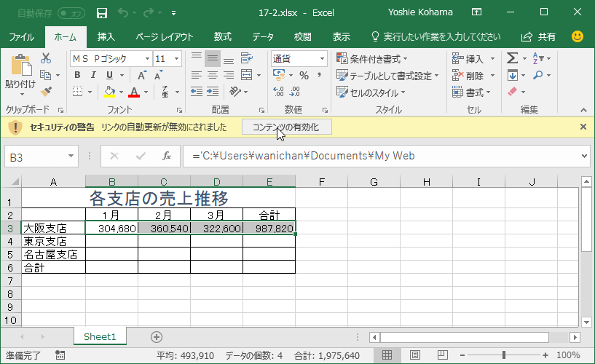Click コンテンツの有効化 button
Image resolution: width=595 pixels, height=364 pixels.
[287, 127]
